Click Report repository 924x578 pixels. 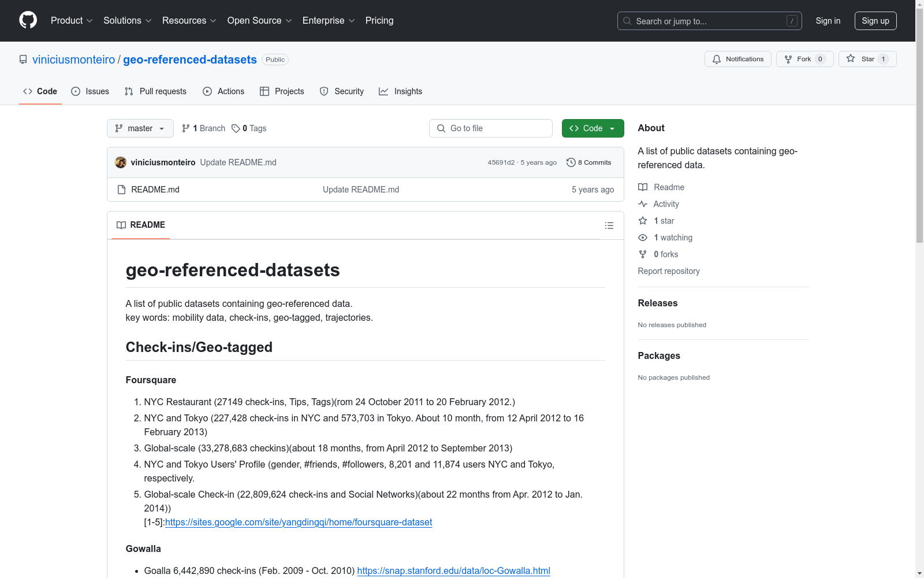point(669,271)
